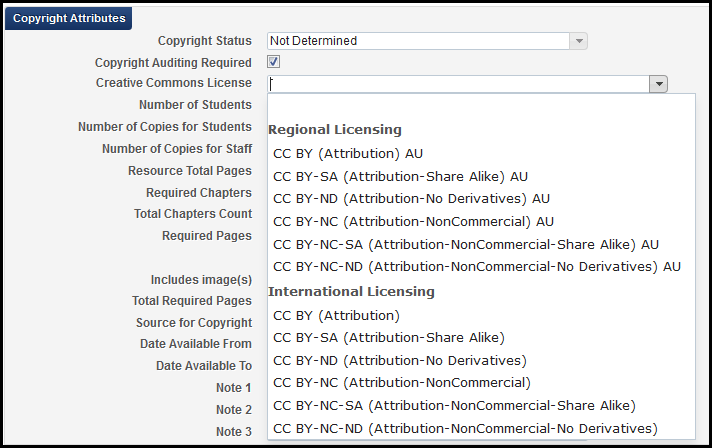Image resolution: width=712 pixels, height=448 pixels.
Task: Click the Total Required Pages label
Action: (x=192, y=300)
